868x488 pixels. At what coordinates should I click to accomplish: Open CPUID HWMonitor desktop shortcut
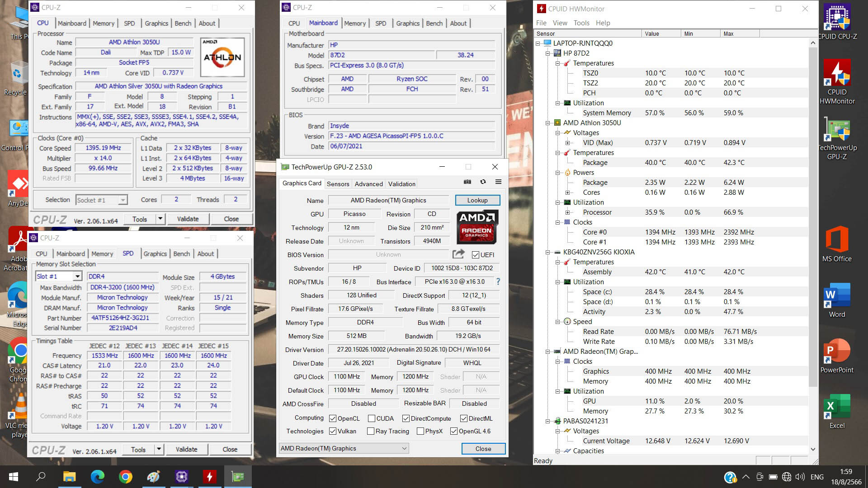(837, 82)
